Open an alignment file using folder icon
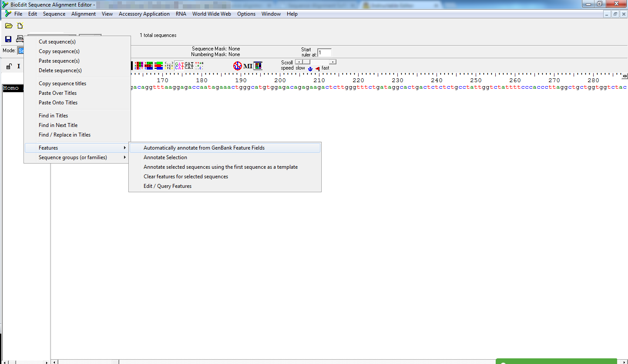 tap(8, 26)
